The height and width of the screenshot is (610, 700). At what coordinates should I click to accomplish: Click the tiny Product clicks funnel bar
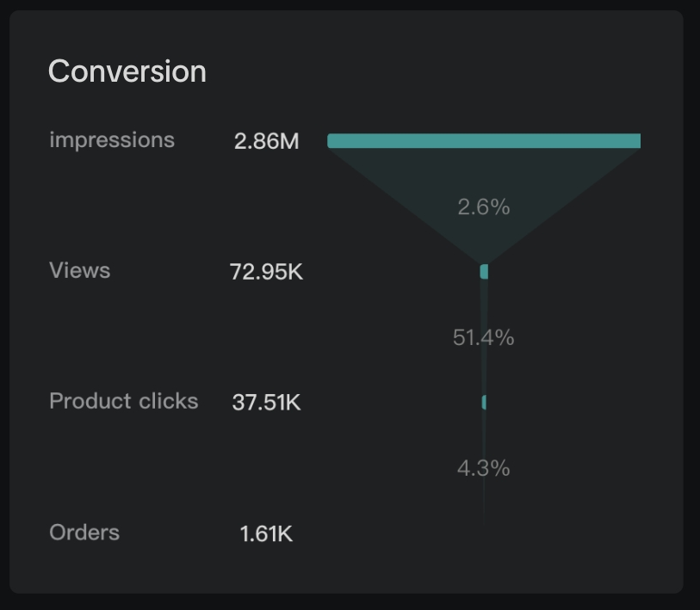pos(484,402)
